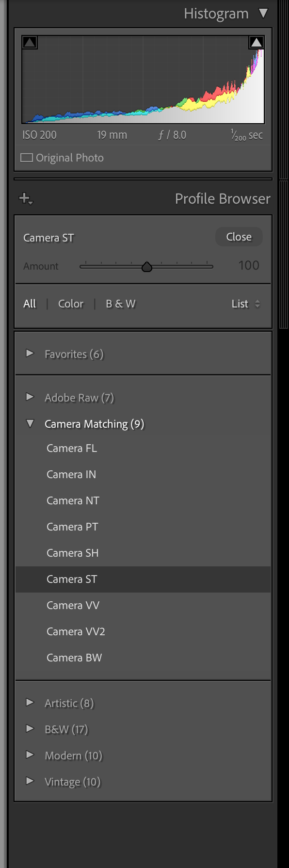289x868 pixels.
Task: Close the Profile Browser
Action: click(x=238, y=237)
